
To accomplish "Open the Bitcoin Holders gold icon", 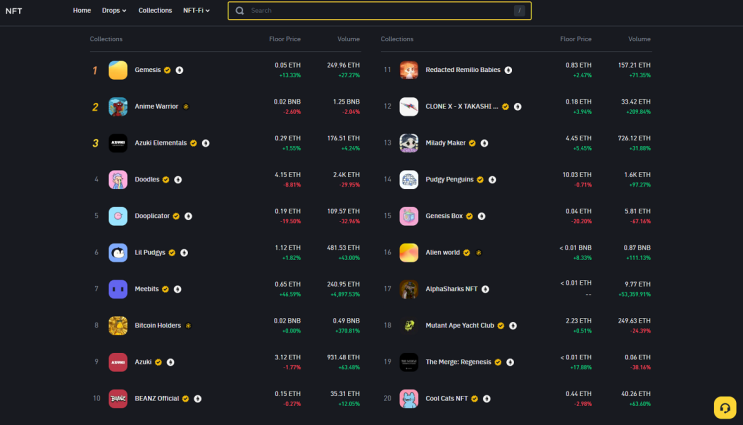I will coord(118,326).
